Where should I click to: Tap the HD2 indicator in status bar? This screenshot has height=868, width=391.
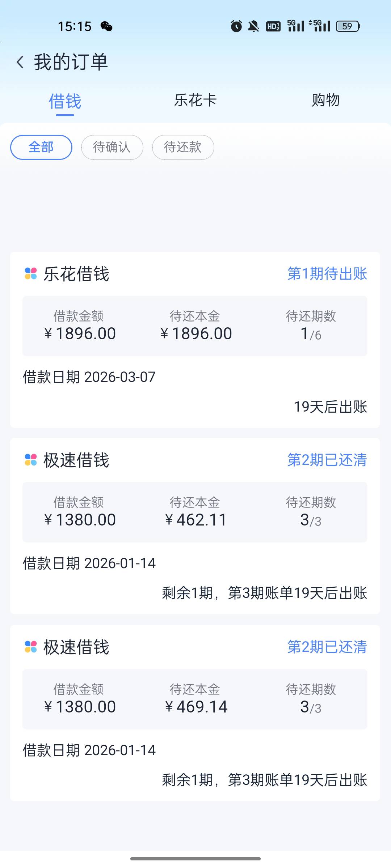point(273,26)
